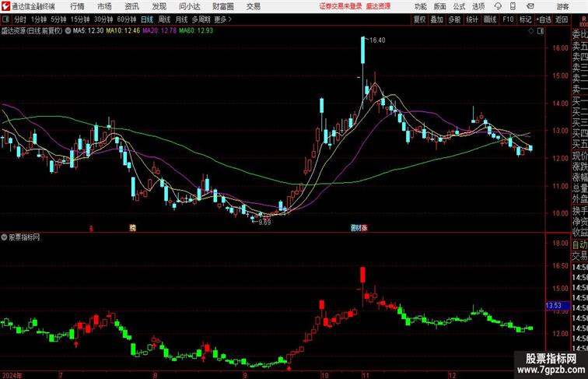Switch to the 分时 period tab
588x379 pixels.
pyautogui.click(x=20, y=19)
